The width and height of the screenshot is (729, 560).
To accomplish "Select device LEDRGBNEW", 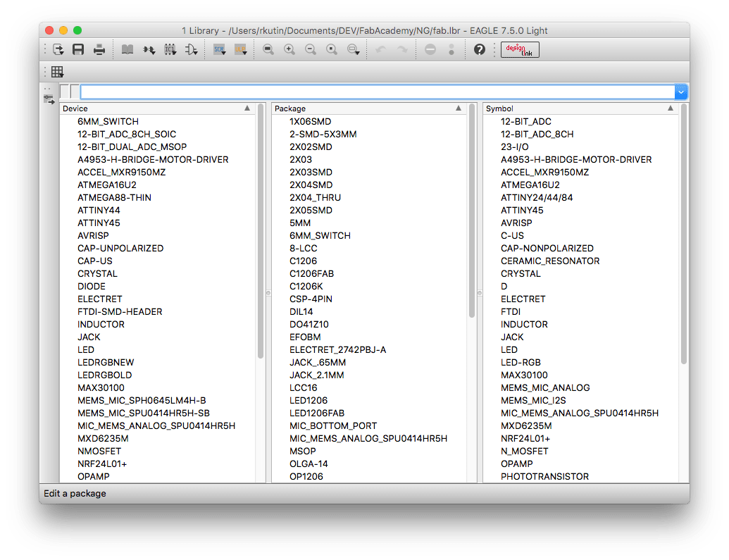I will click(106, 362).
